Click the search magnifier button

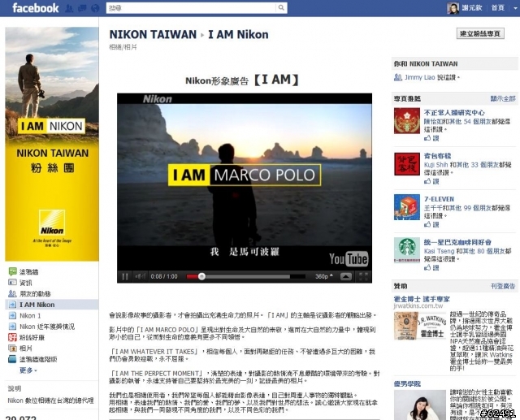tap(281, 7)
